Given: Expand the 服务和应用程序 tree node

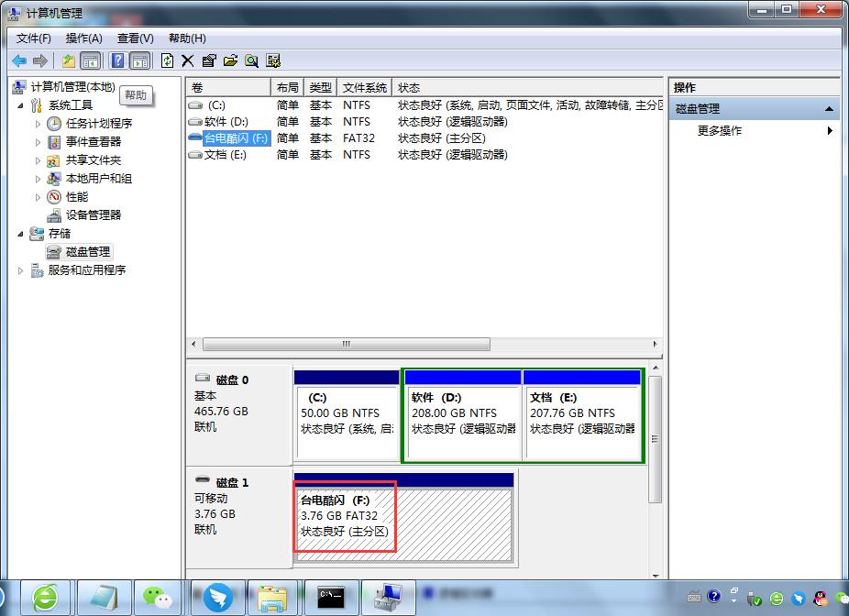Looking at the screenshot, I should click(x=20, y=269).
